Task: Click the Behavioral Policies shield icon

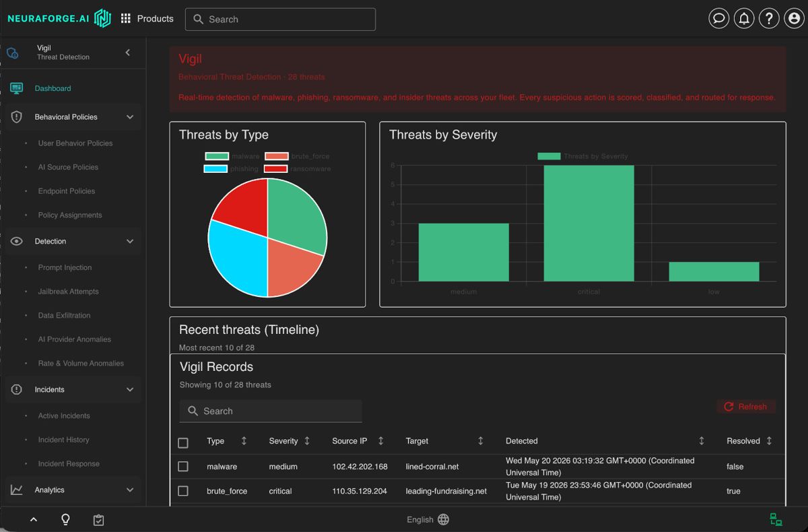Action: (17, 117)
